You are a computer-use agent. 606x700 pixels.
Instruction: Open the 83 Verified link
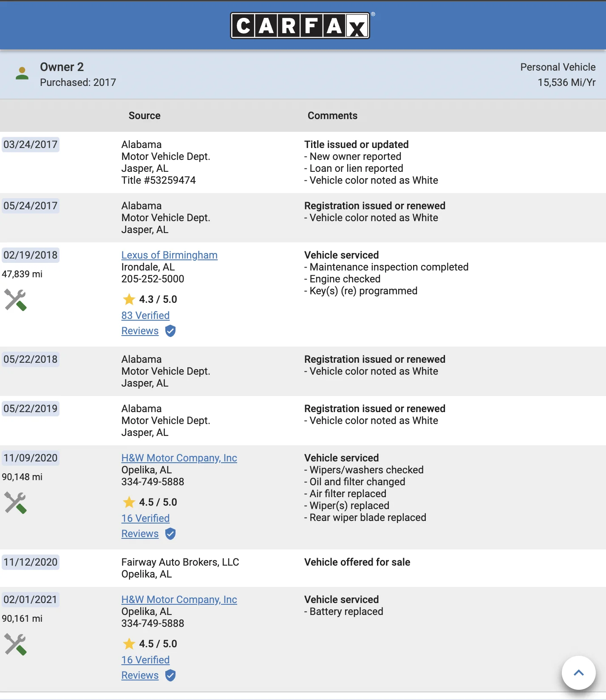[x=145, y=316]
